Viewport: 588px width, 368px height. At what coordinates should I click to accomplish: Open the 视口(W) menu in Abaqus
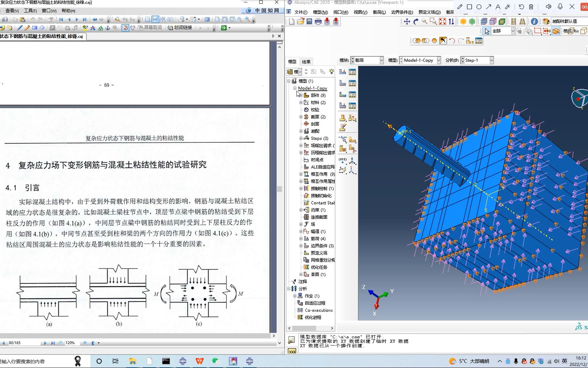coord(341,12)
